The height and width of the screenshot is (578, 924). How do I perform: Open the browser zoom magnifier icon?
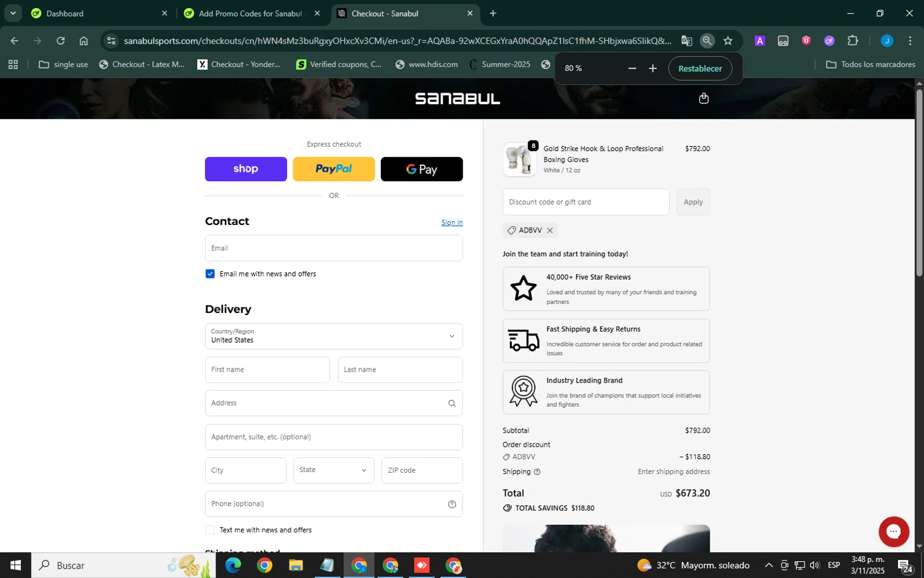tap(707, 41)
